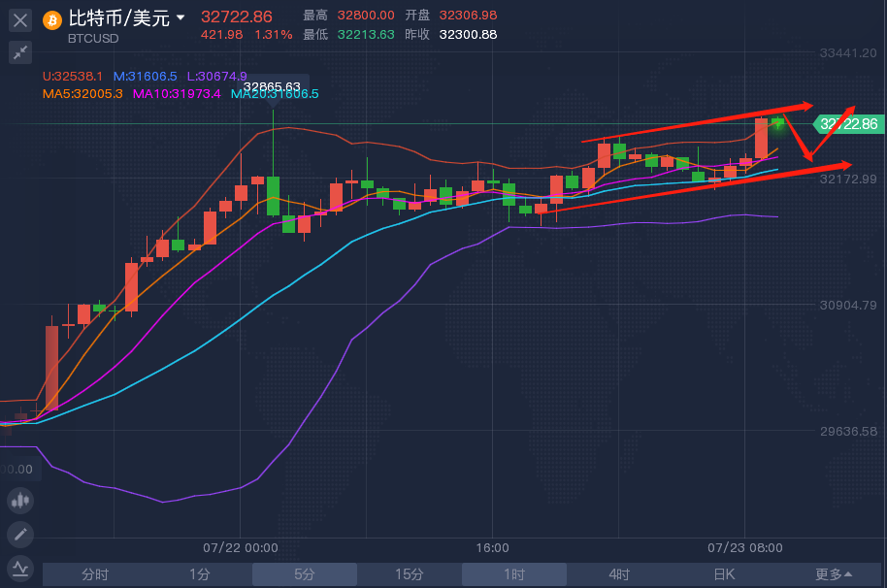The width and height of the screenshot is (887, 588).
Task: Open the indicators line icon
Action: tap(20, 568)
